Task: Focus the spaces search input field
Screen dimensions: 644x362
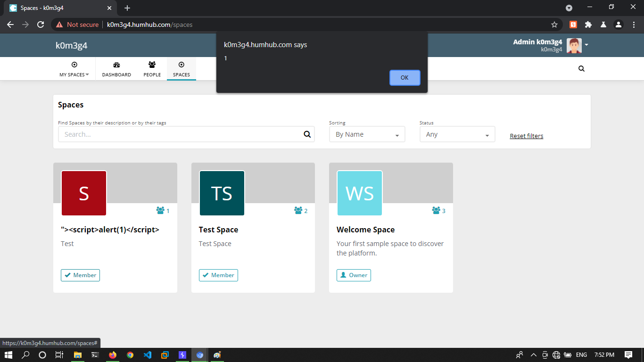Action: (x=186, y=134)
